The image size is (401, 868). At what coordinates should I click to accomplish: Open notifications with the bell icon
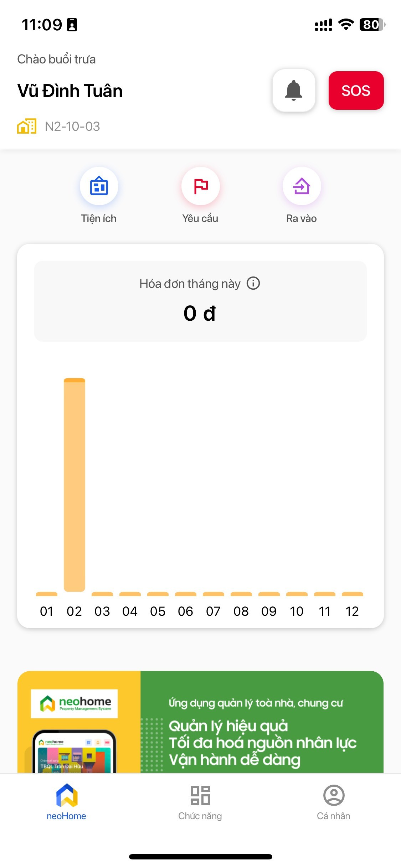tap(294, 91)
